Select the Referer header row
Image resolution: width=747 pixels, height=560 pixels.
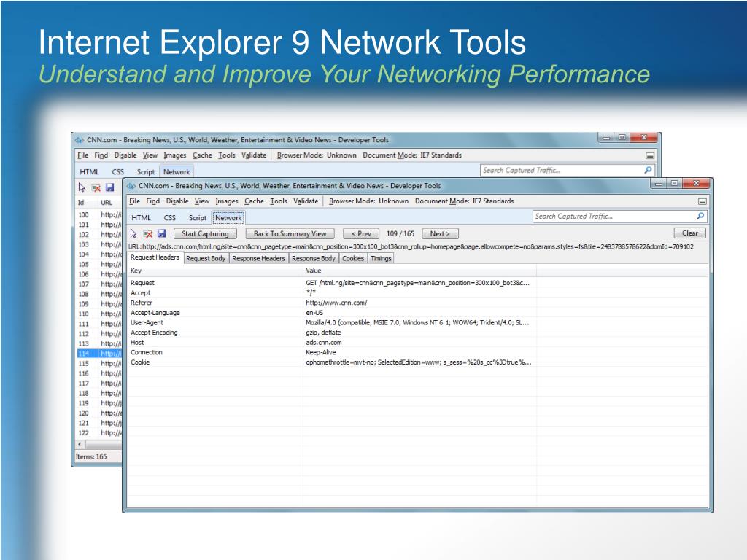coord(417,303)
